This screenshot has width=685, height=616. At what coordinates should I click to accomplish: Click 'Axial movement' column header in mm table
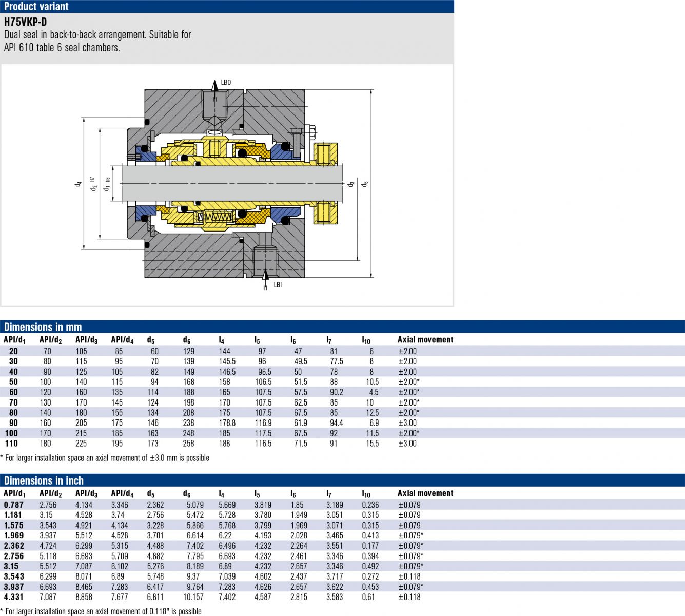coord(425,339)
